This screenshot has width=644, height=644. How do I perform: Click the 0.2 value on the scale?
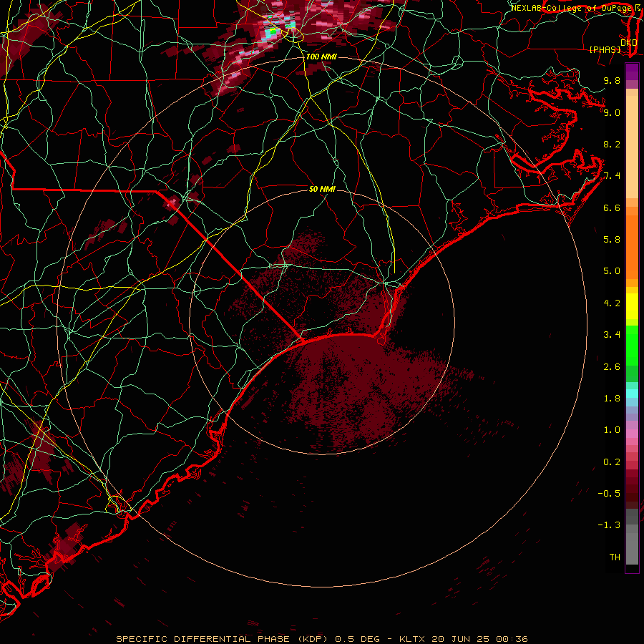(612, 462)
